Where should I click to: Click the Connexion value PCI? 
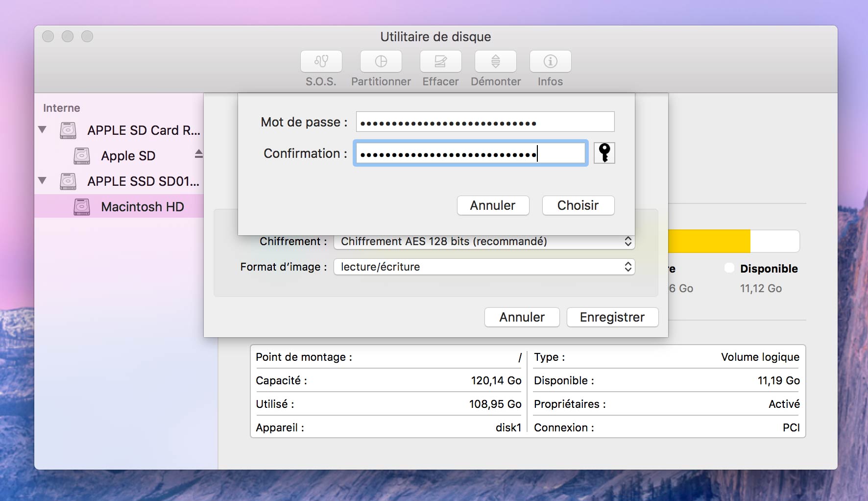click(x=791, y=427)
